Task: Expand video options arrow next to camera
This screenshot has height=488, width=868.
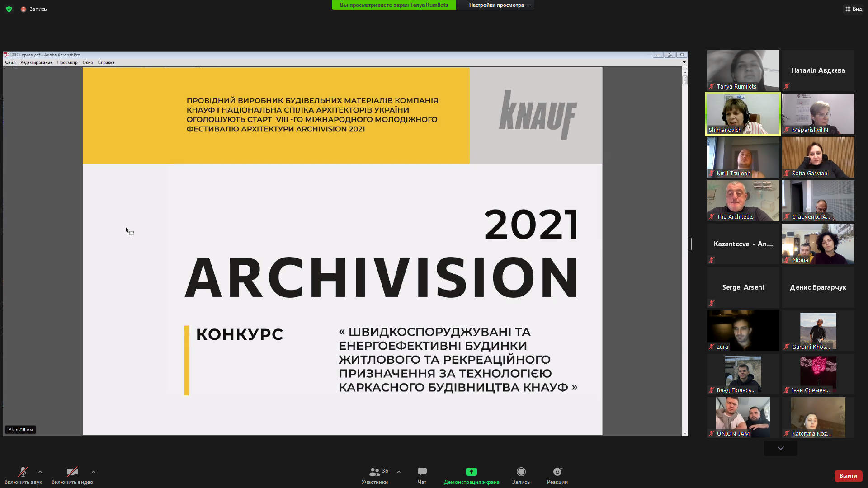Action: point(94,472)
